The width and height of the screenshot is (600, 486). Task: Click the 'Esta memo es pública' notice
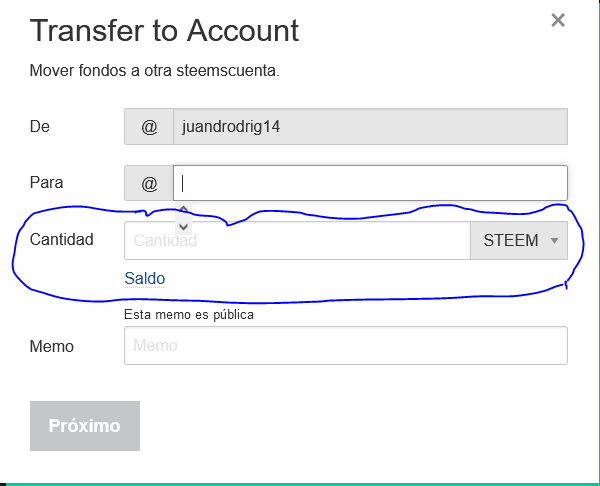189,315
